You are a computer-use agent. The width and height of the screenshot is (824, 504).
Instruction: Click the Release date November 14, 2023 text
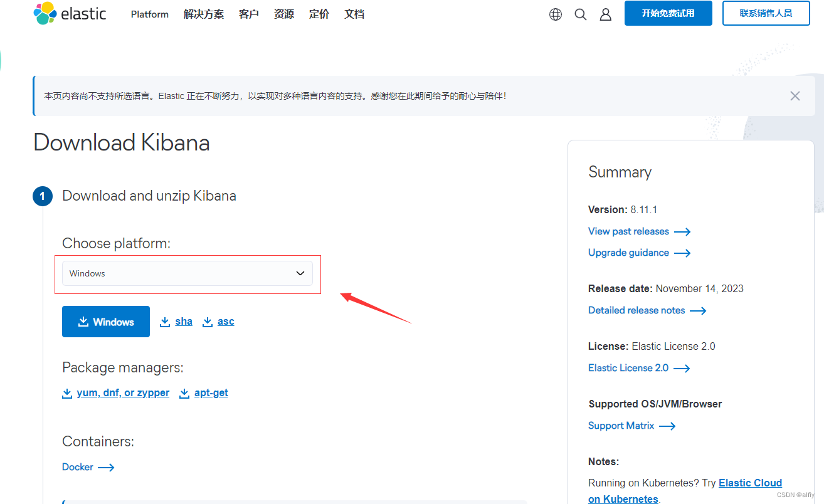[666, 289]
